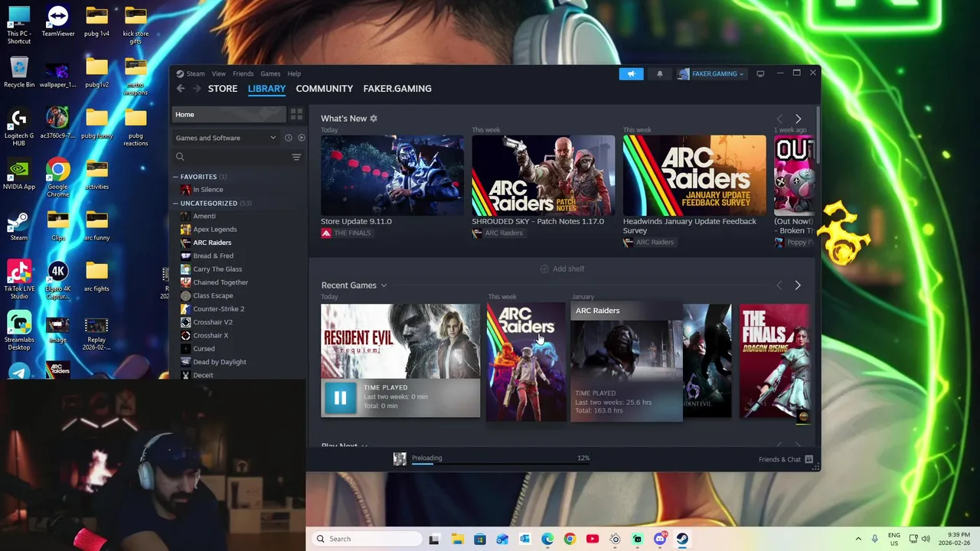Open Headwinds January Update Feedback Survey

[694, 176]
